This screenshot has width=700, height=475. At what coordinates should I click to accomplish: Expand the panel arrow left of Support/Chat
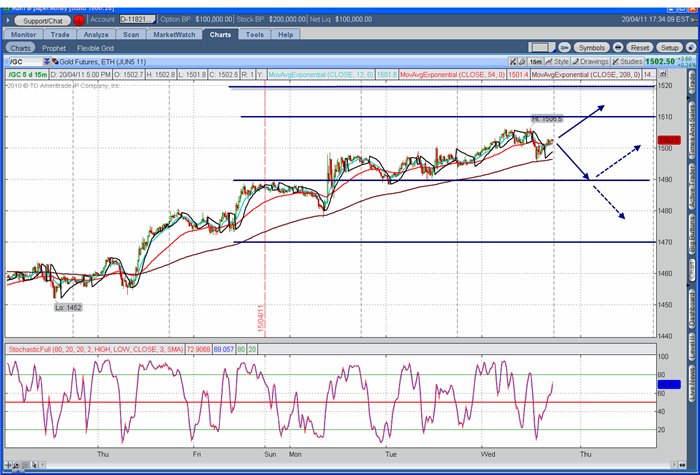tap(8, 20)
